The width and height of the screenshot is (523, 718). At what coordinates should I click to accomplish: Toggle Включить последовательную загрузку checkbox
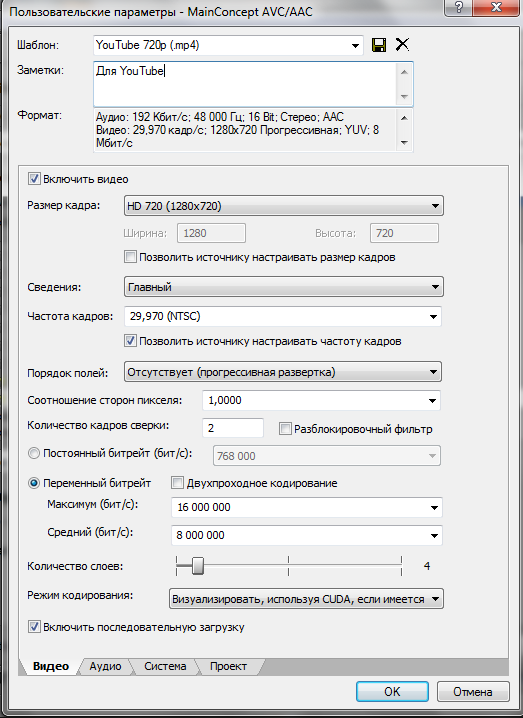coord(34,626)
